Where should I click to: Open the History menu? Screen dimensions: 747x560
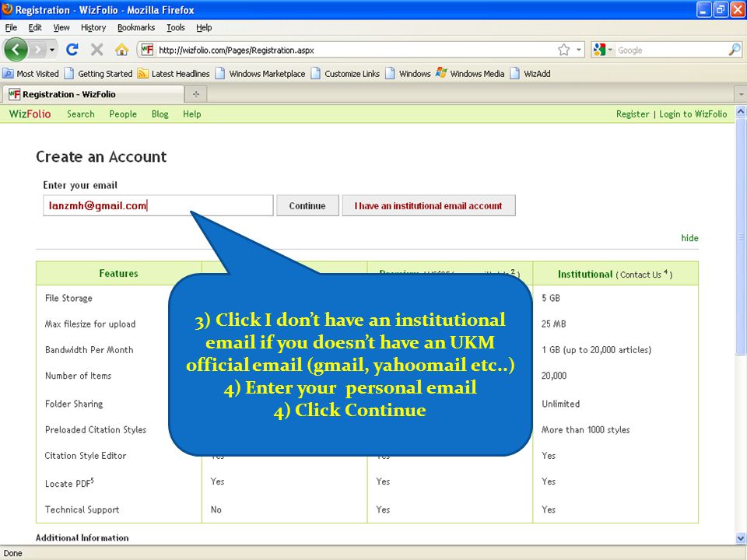point(93,28)
